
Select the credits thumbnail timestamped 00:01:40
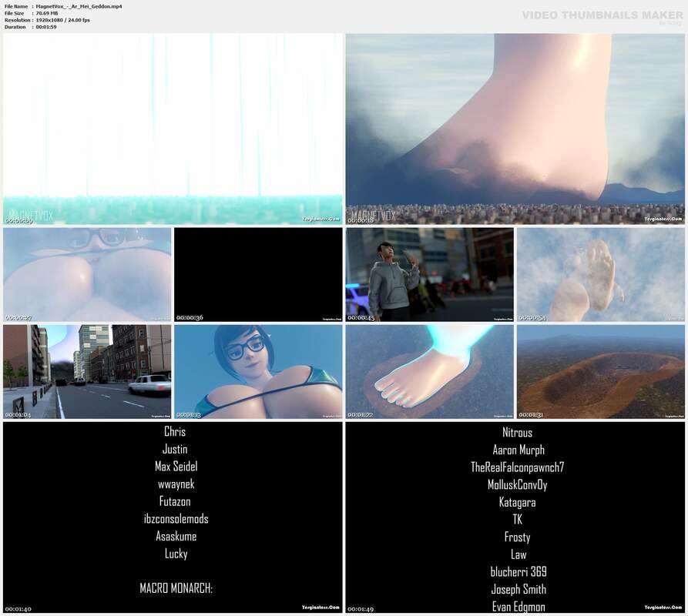(x=173, y=517)
